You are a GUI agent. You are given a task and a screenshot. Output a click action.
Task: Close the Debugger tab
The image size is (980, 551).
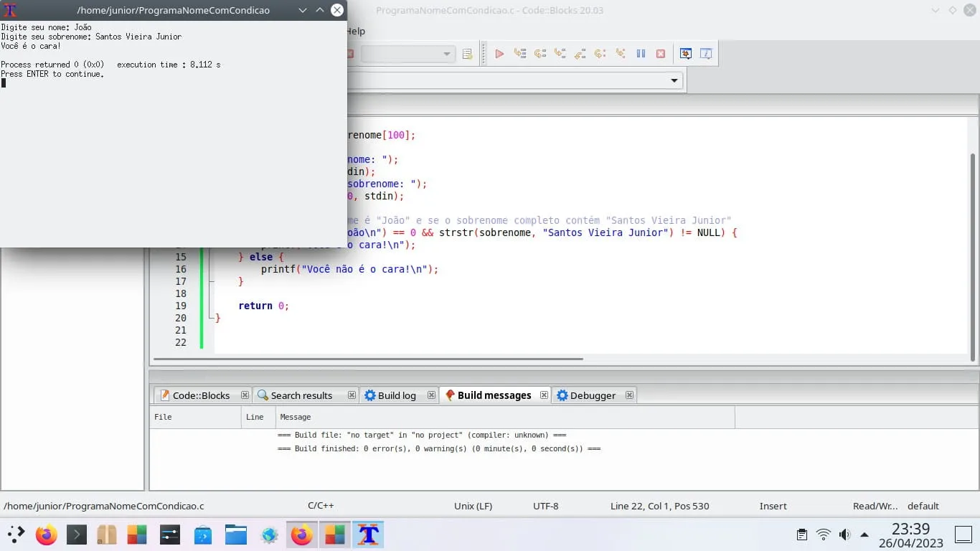coord(629,395)
